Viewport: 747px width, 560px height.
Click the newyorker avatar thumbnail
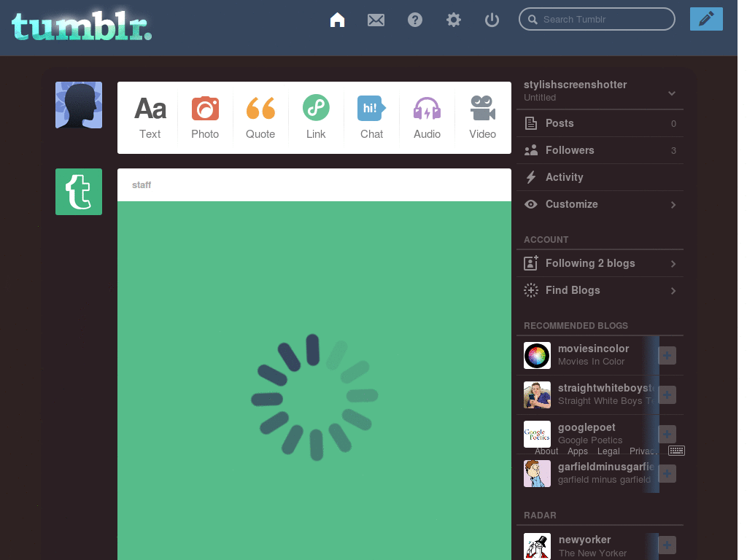coord(537,546)
